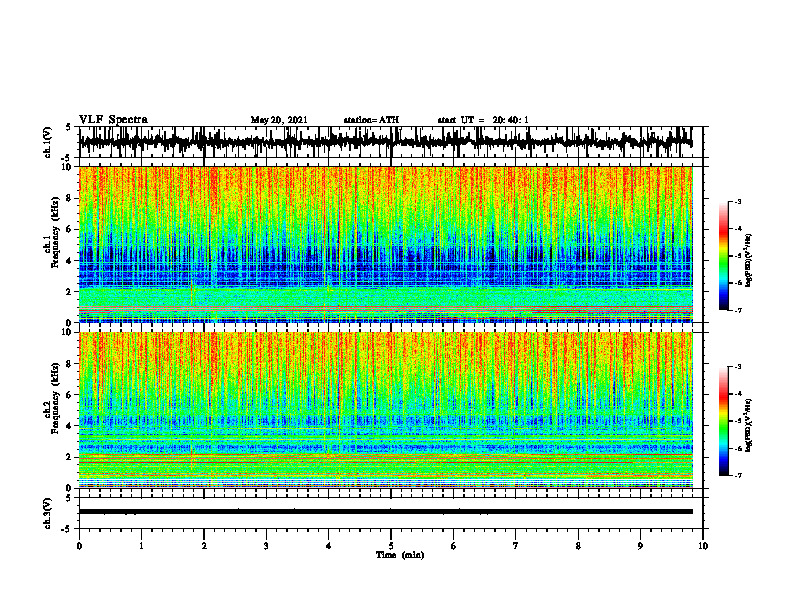Click the "-4" label on ch.2 color bar
The image size is (792, 612).
738,394
